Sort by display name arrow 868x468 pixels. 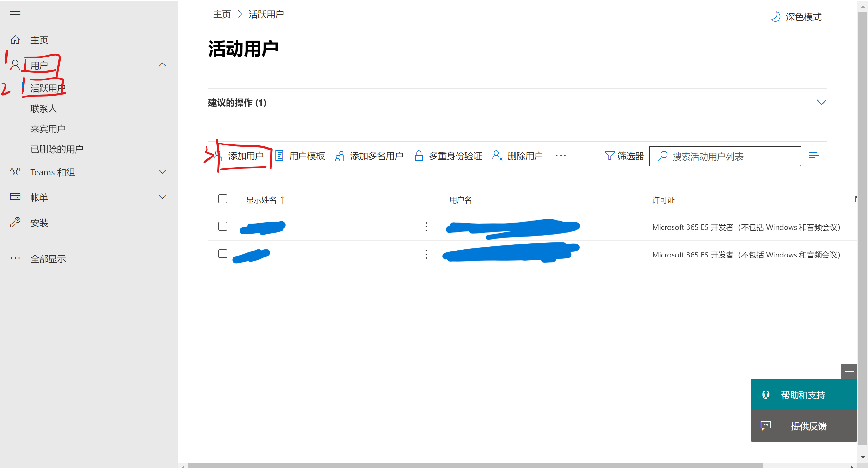[283, 200]
